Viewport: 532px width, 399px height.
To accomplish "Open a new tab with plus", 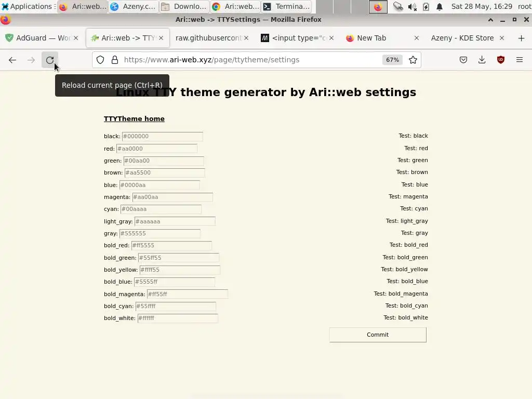I will pyautogui.click(x=522, y=38).
